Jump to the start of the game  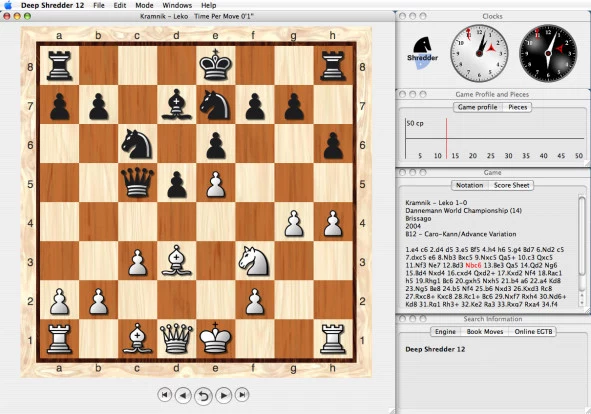click(x=164, y=395)
